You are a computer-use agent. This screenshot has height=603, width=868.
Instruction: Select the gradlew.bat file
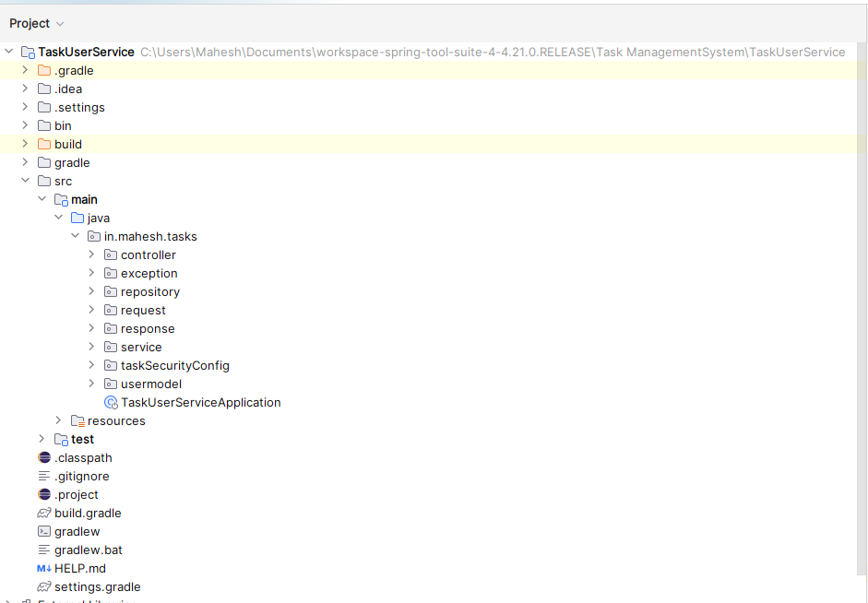point(88,550)
